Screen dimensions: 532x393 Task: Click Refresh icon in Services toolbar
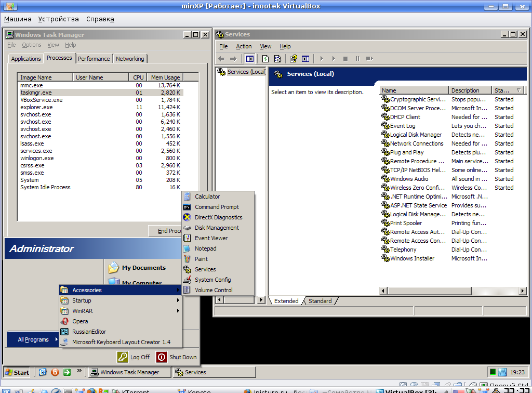(x=265, y=59)
